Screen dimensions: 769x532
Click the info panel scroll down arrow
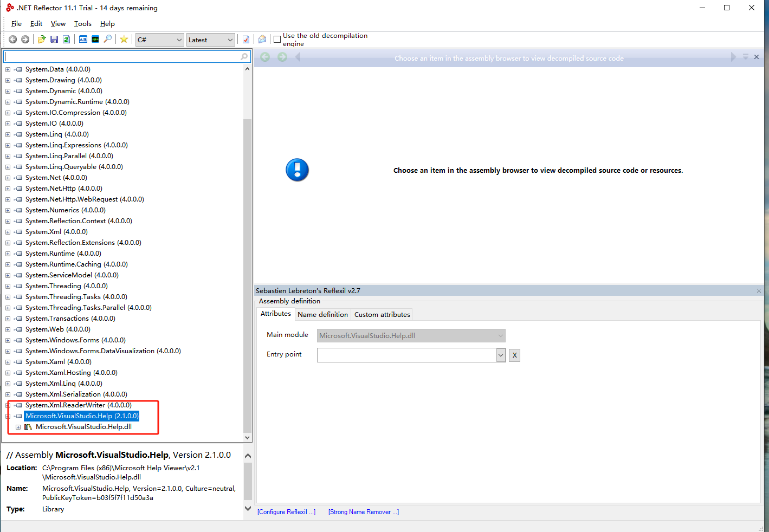(248, 508)
